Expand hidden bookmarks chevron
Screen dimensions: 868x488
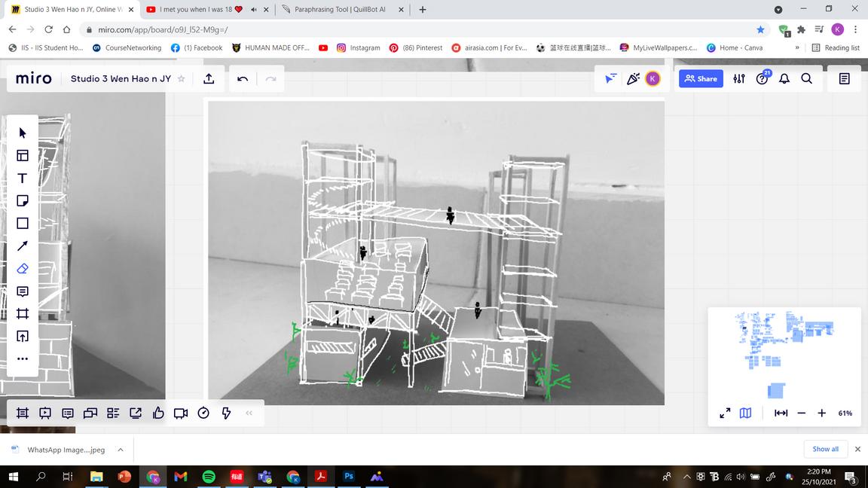797,47
